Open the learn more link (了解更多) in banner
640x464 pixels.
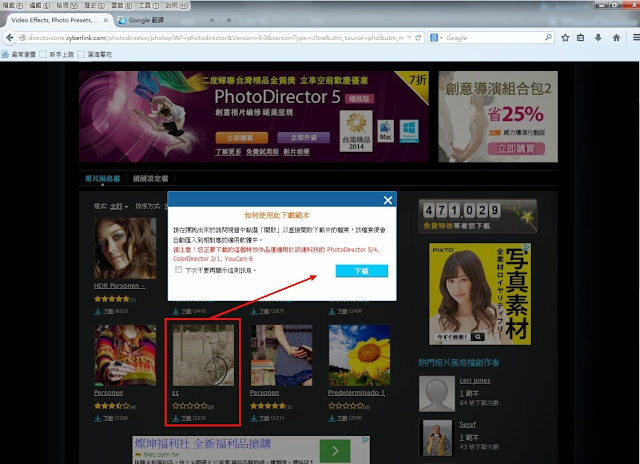click(x=228, y=152)
